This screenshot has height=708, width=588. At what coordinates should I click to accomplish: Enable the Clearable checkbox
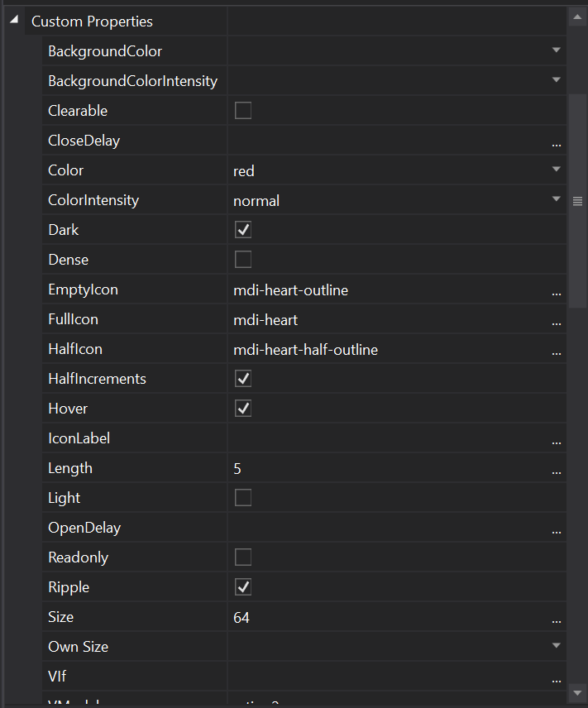click(x=243, y=111)
